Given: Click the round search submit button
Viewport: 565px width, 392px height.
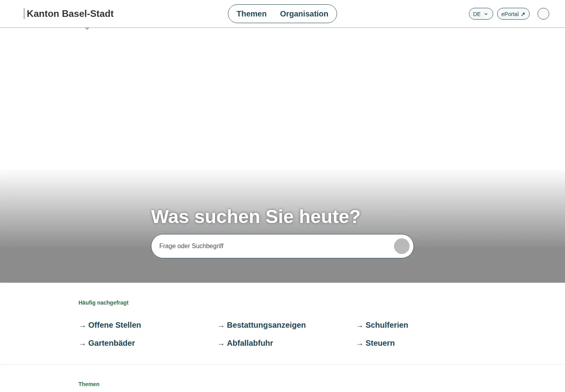Looking at the screenshot, I should (402, 246).
